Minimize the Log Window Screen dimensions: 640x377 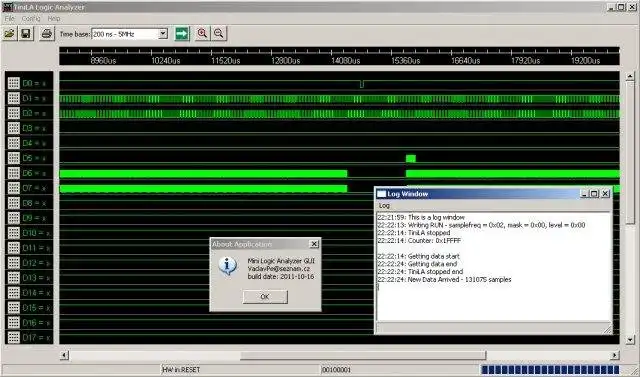pos(584,193)
